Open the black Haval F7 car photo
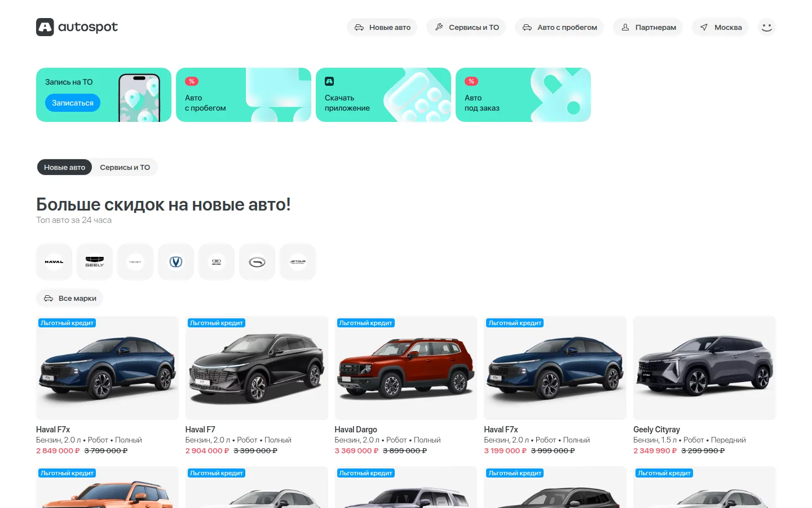812x508 pixels. click(257, 368)
